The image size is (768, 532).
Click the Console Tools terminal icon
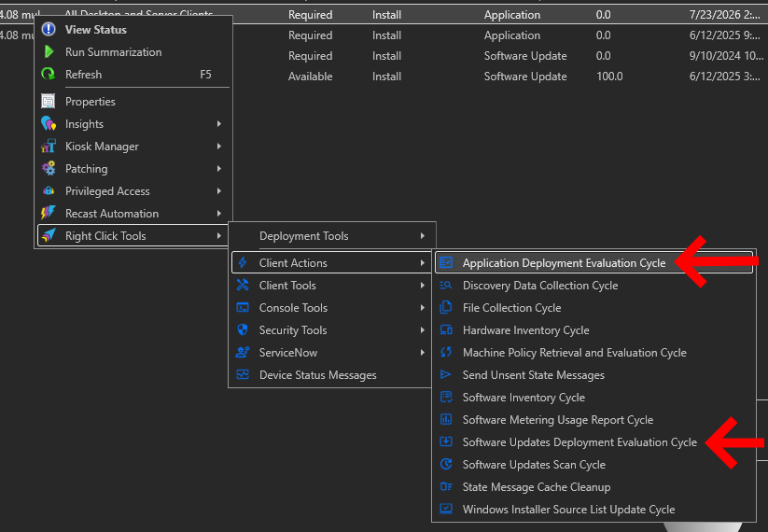tap(243, 308)
